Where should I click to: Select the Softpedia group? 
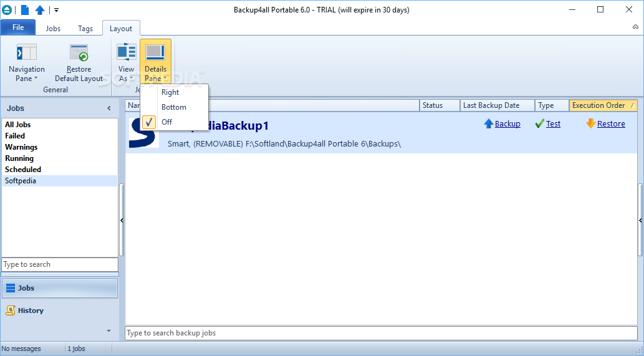click(x=60, y=181)
